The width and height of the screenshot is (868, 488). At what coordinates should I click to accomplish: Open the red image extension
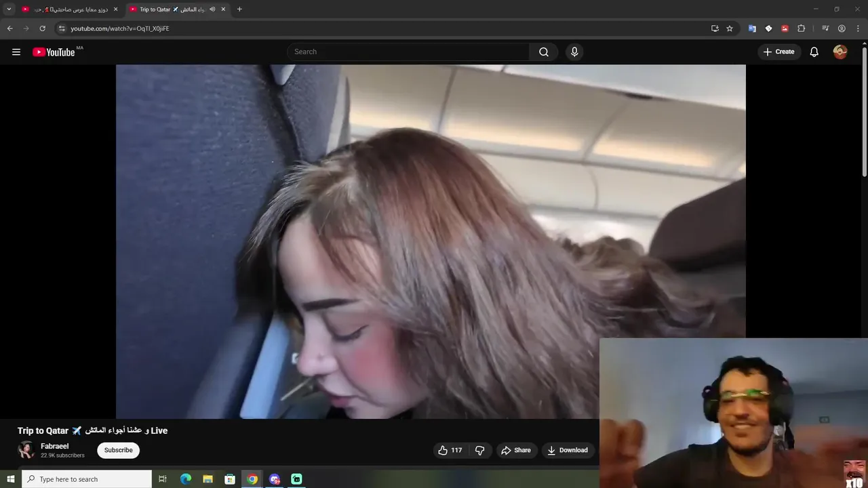785,28
